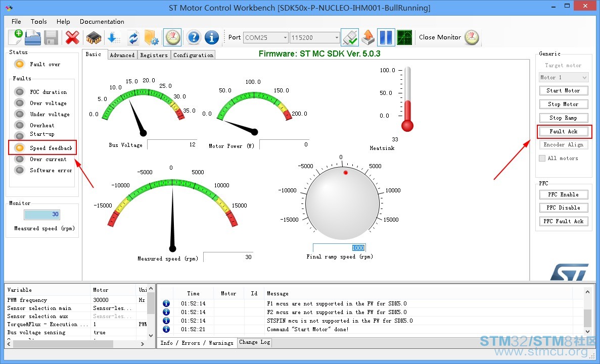Click the blue refresh arrows icon
Image resolution: width=600 pixels, height=364 pixels.
[x=133, y=37]
